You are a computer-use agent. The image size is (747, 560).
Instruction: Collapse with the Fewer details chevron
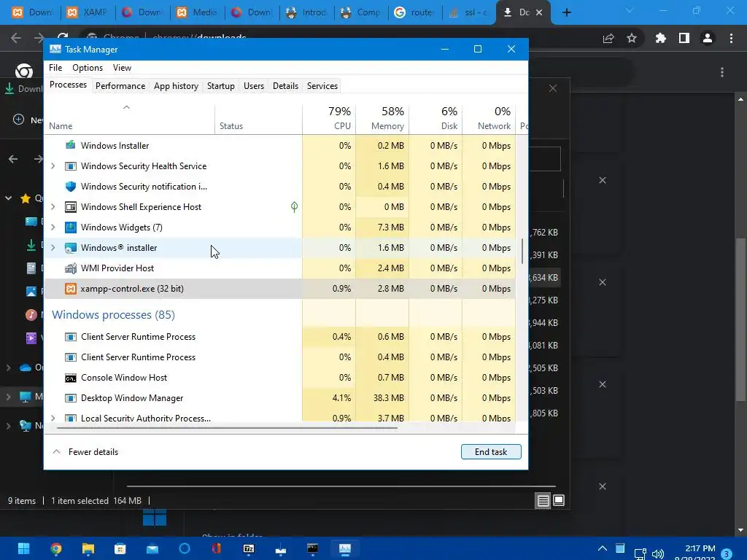pos(56,451)
